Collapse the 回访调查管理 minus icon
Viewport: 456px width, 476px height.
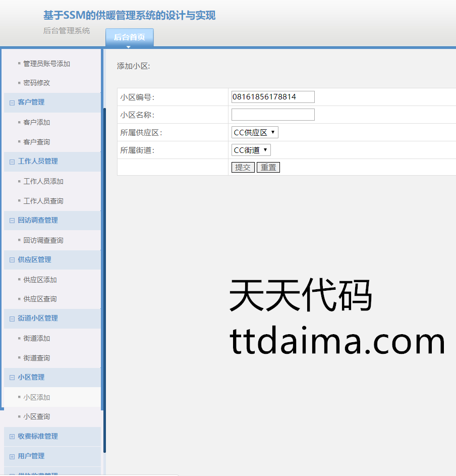point(12,221)
